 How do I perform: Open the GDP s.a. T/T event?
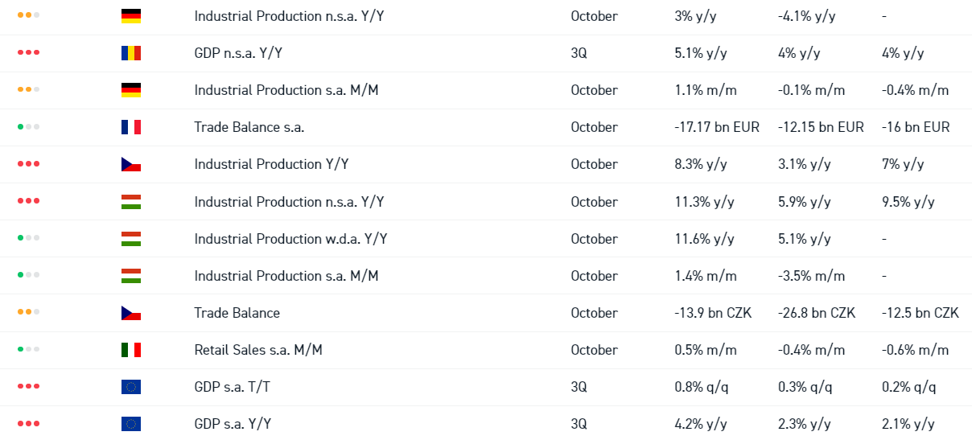(x=233, y=387)
